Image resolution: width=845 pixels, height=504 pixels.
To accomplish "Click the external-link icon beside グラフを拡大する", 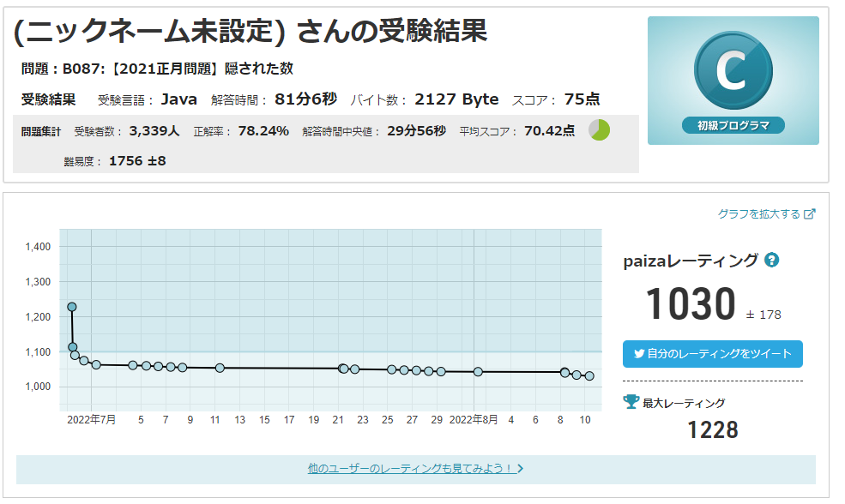I will 809,214.
